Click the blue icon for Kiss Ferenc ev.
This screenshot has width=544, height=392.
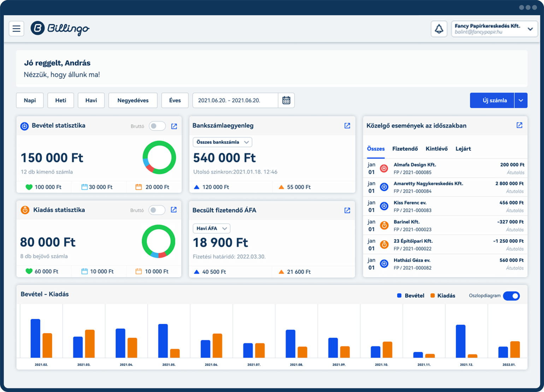point(384,206)
